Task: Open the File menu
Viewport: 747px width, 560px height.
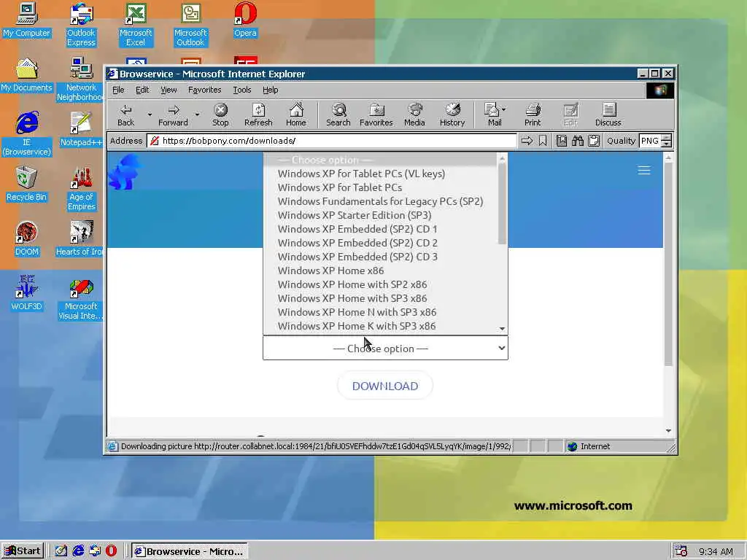Action: tap(118, 90)
